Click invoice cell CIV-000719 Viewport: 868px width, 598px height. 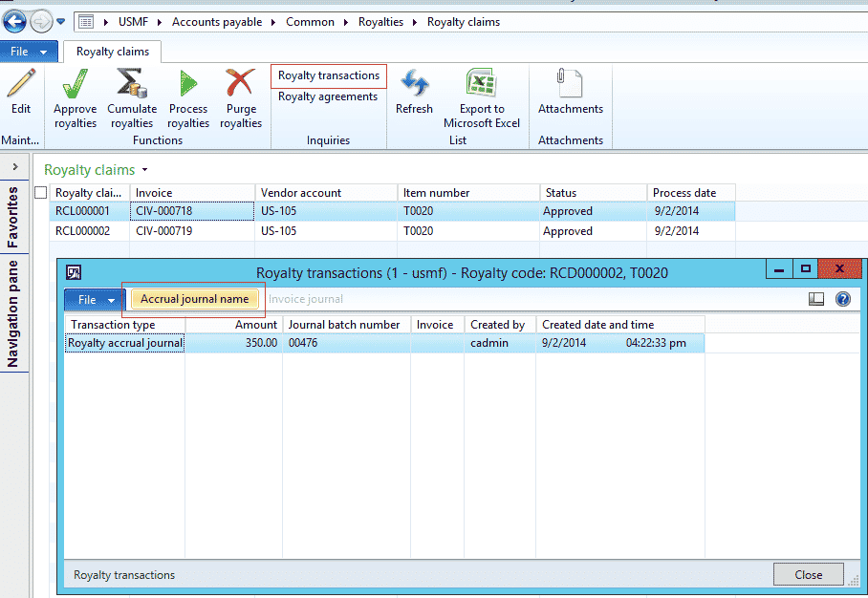click(192, 231)
